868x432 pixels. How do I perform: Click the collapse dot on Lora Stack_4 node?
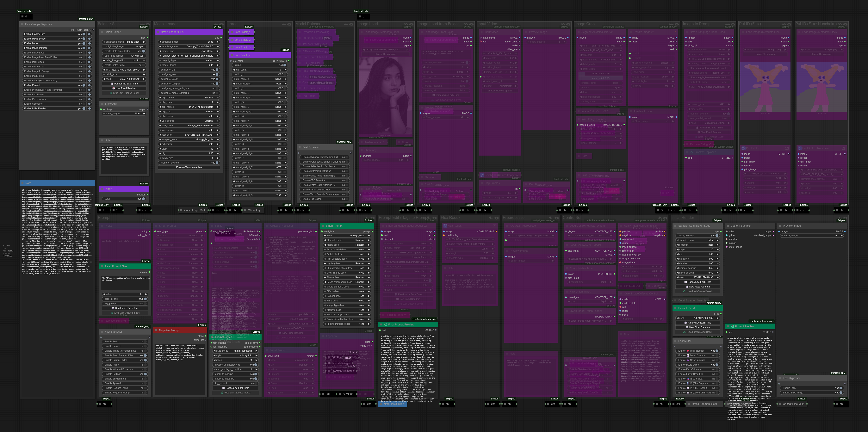tap(232, 55)
